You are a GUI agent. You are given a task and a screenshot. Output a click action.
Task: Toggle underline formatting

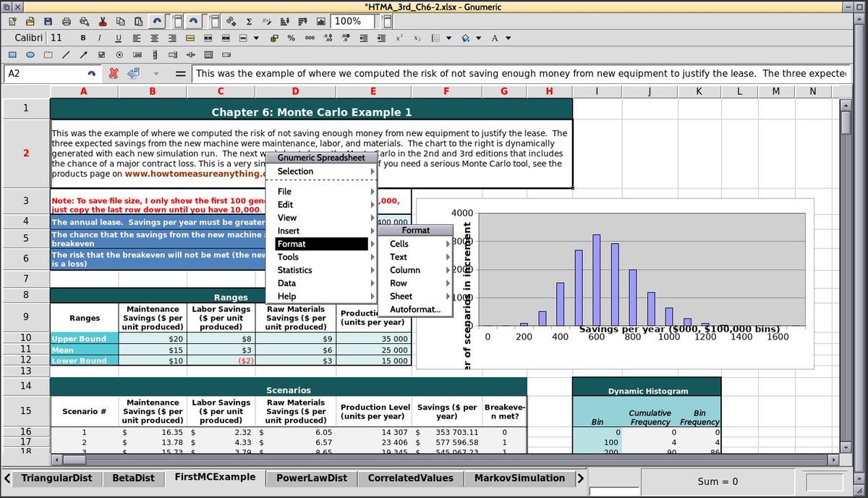point(118,38)
